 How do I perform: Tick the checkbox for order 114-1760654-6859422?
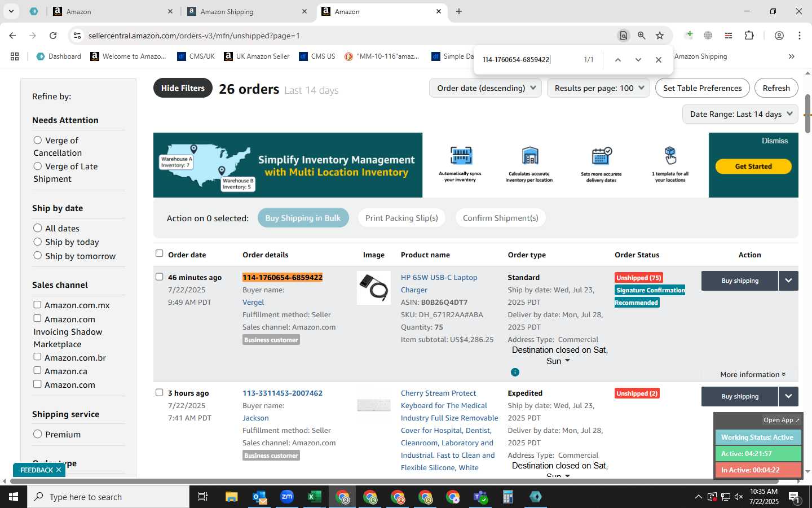[x=159, y=277]
